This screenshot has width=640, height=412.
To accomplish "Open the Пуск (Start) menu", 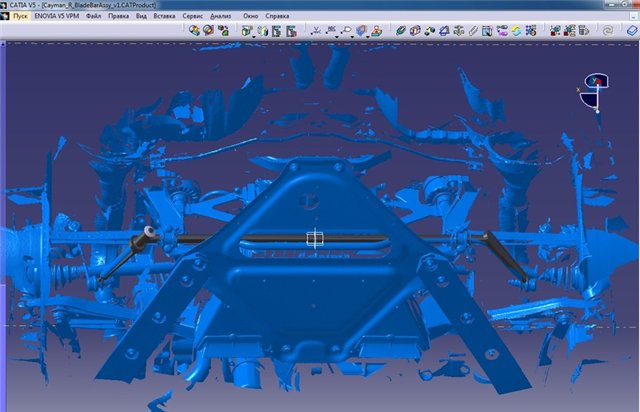I will [20, 17].
